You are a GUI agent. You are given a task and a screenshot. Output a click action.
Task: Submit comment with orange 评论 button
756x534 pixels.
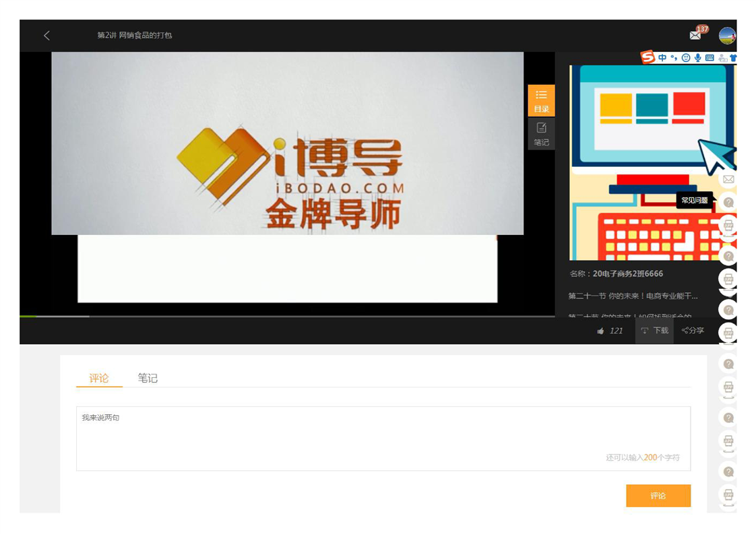[658, 496]
